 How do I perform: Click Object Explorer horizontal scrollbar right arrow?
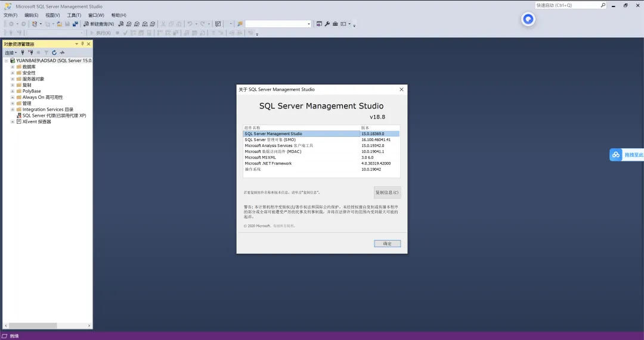pyautogui.click(x=89, y=326)
